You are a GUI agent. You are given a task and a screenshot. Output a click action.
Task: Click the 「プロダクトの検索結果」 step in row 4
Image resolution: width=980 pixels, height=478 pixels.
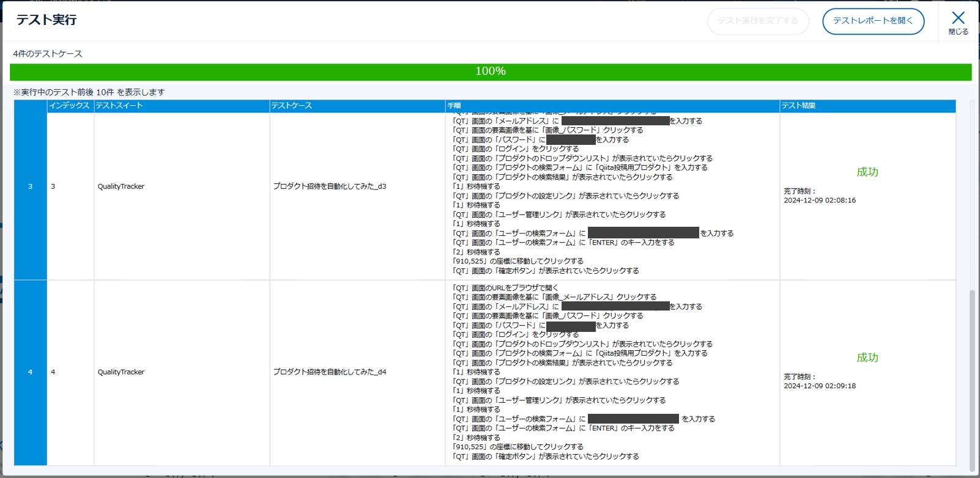[x=562, y=363]
